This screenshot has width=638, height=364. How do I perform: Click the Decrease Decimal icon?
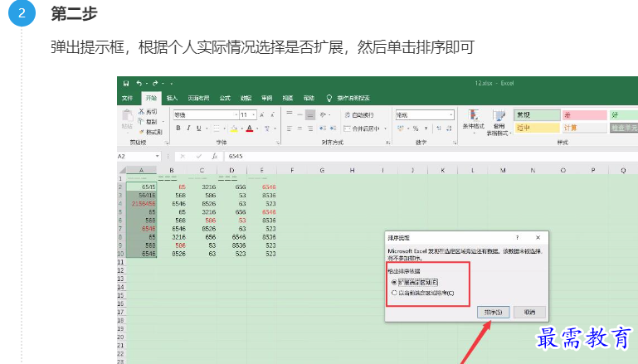pos(449,129)
